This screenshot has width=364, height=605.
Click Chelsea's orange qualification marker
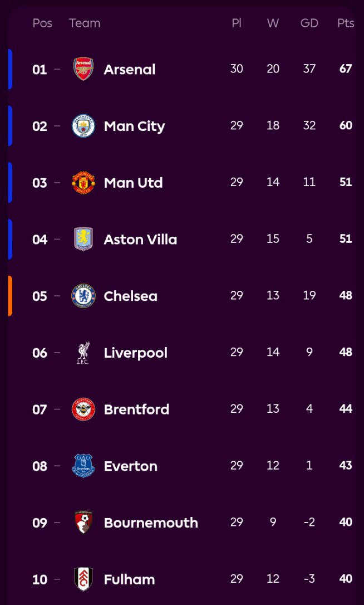point(10,296)
